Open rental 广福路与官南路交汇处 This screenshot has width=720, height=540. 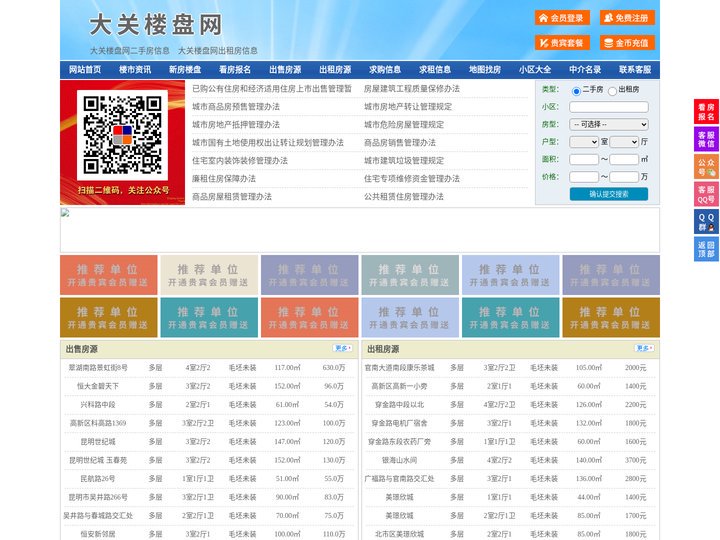399,478
